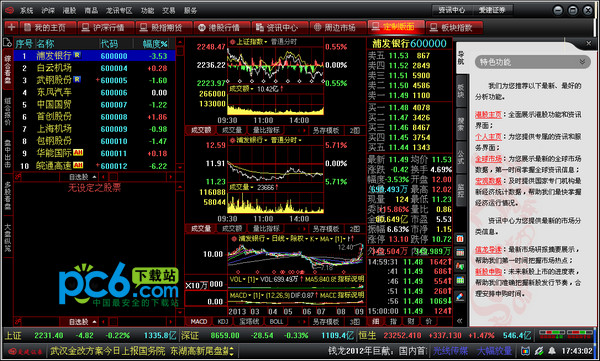Click the plus icon left of 我的主页 tab
The image size is (600, 361).
pos(11,28)
